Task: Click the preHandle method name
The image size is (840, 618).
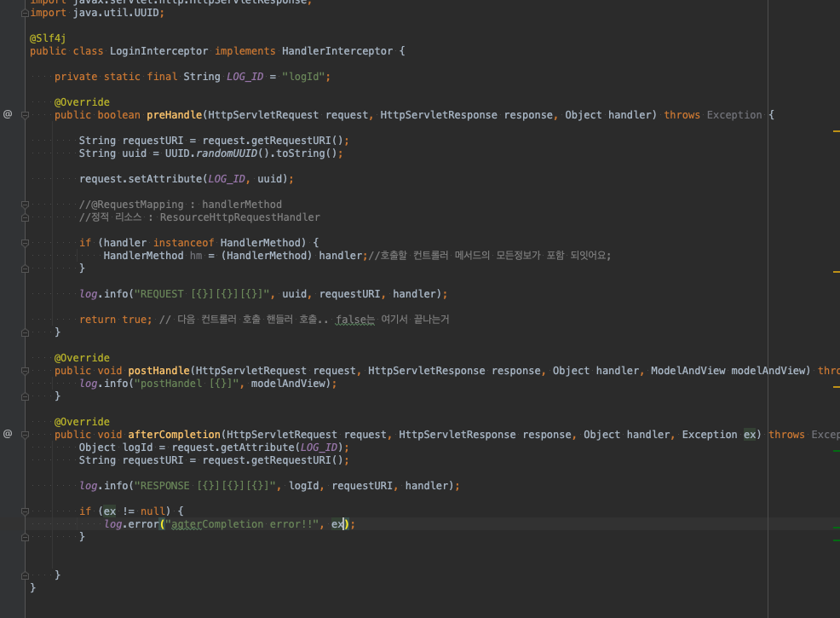Action: [174, 115]
